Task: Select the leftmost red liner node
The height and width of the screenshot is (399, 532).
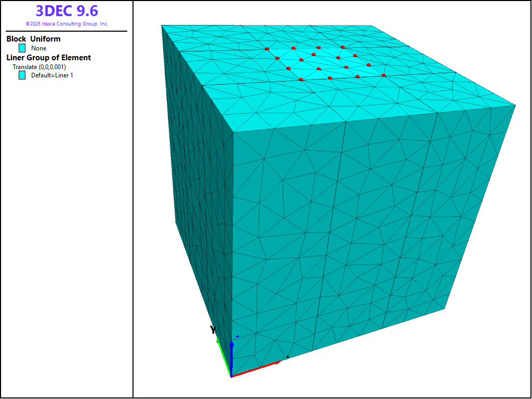Action: pyautogui.click(x=267, y=49)
